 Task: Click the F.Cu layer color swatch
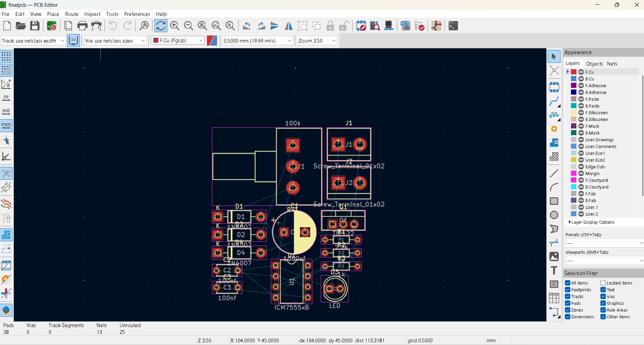[574, 72]
